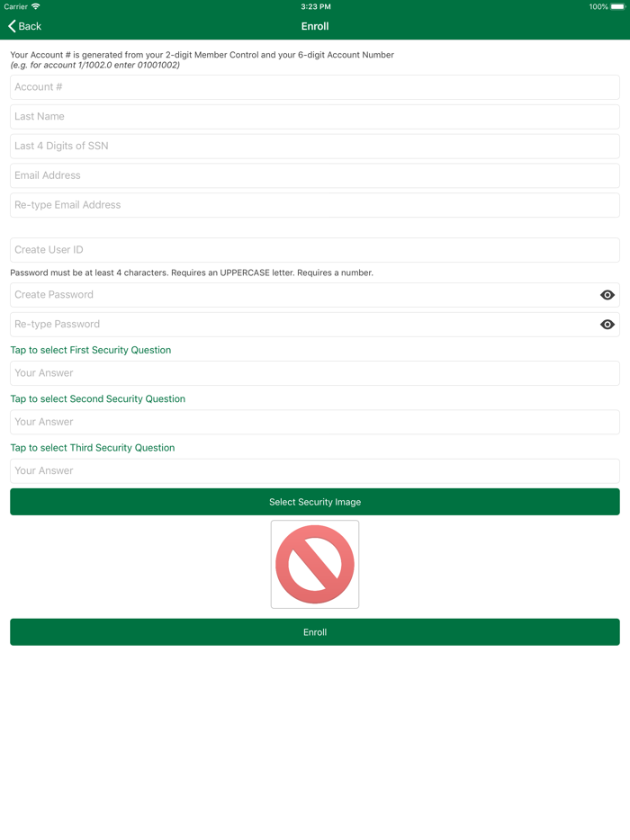Focus the Email Address input
Viewport: 630px width, 840px height.
[315, 175]
